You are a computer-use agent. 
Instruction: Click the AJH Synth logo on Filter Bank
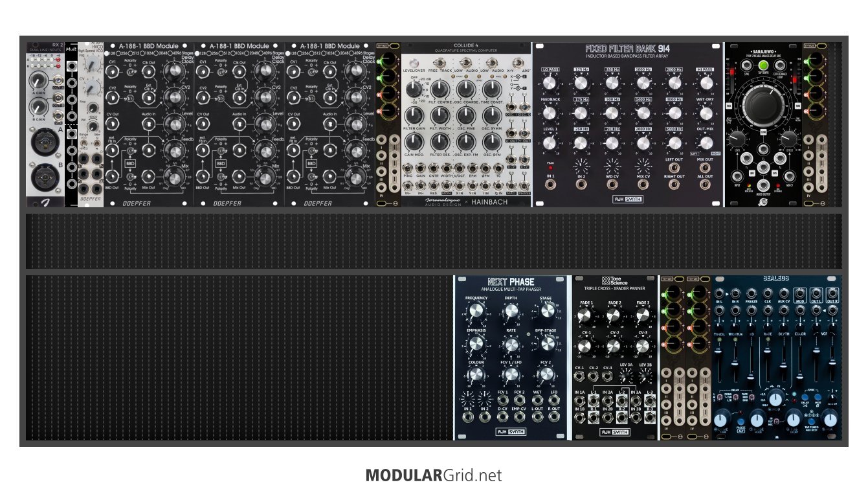click(x=627, y=199)
